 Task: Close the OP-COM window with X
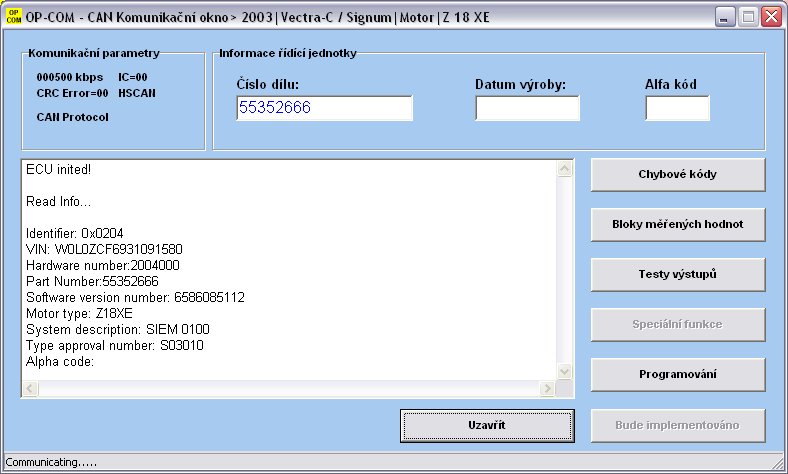tap(771, 17)
